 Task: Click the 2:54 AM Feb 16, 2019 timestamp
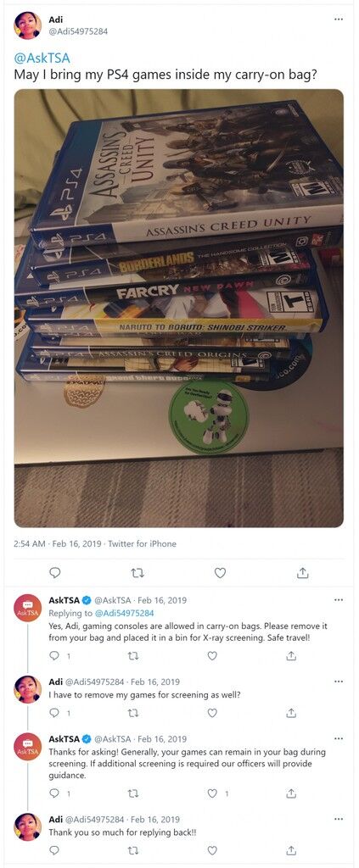coord(58,543)
